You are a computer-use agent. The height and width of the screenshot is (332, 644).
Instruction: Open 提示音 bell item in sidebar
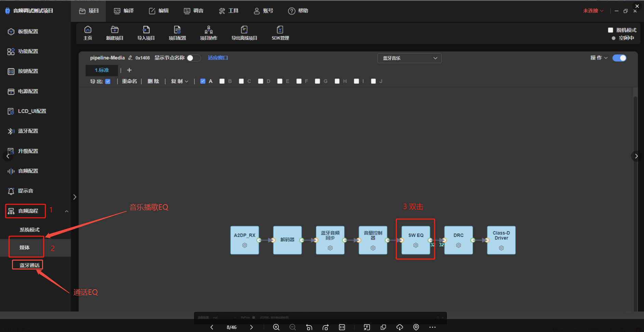[x=20, y=191]
